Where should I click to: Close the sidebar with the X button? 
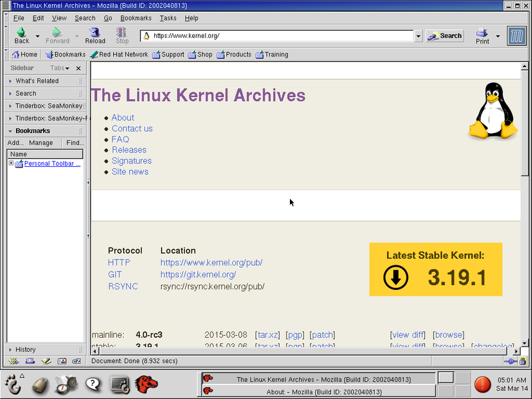tap(78, 68)
